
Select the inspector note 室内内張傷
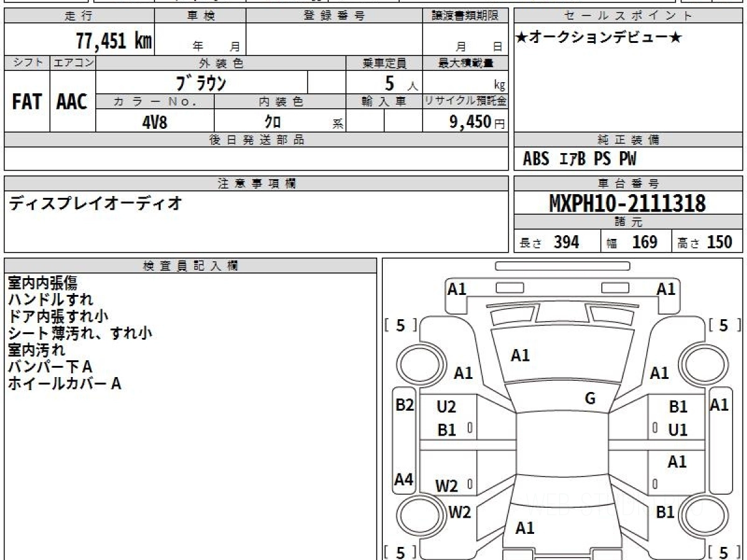[x=42, y=283]
